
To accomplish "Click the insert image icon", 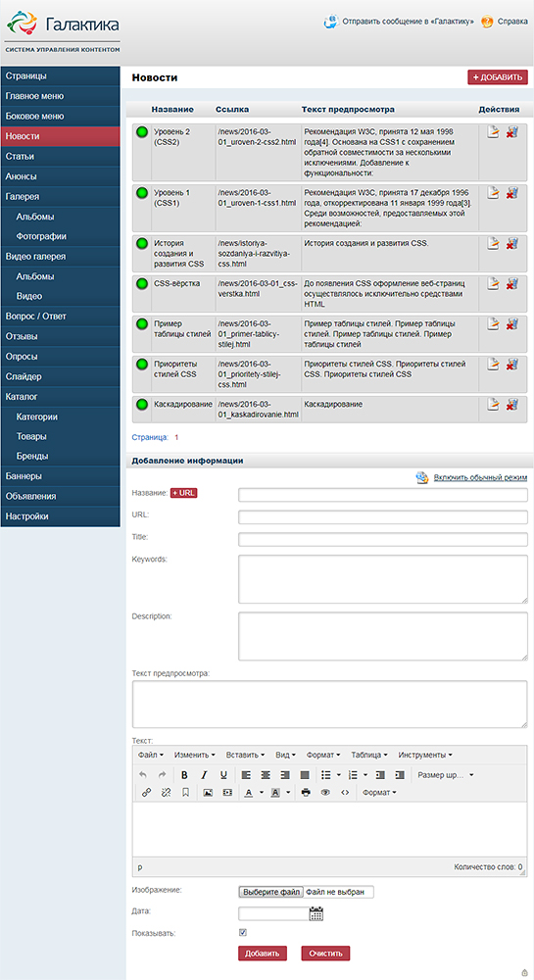I will click(x=208, y=793).
